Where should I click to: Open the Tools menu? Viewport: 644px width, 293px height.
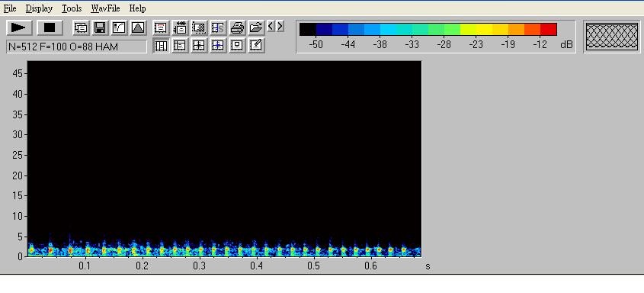(72, 8)
